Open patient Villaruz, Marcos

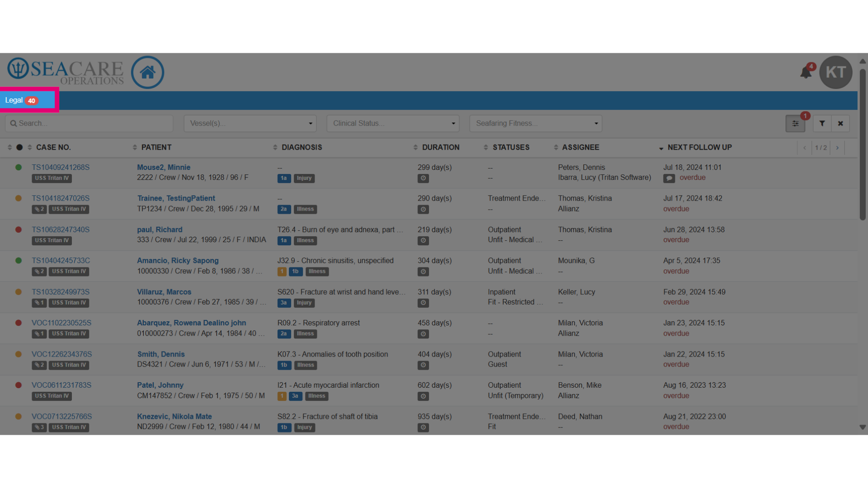click(x=164, y=292)
